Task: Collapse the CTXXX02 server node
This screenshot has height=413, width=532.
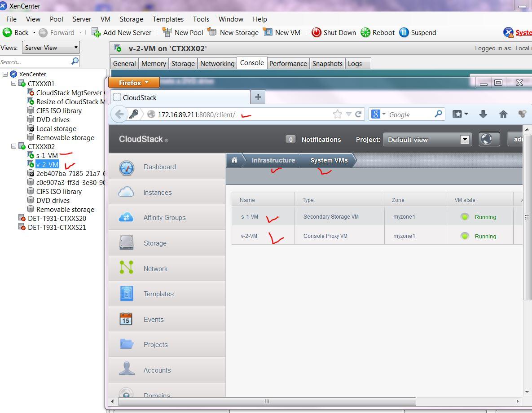Action: [13, 146]
